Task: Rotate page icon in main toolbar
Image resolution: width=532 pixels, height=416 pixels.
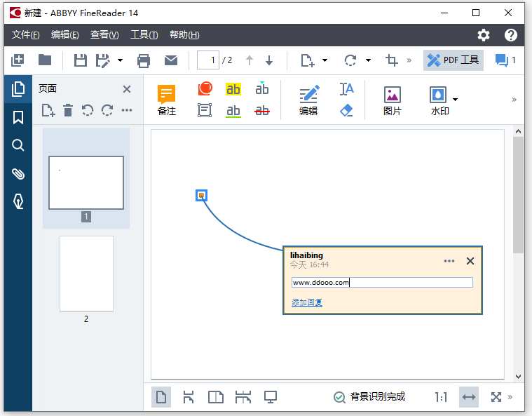Action: coord(350,60)
